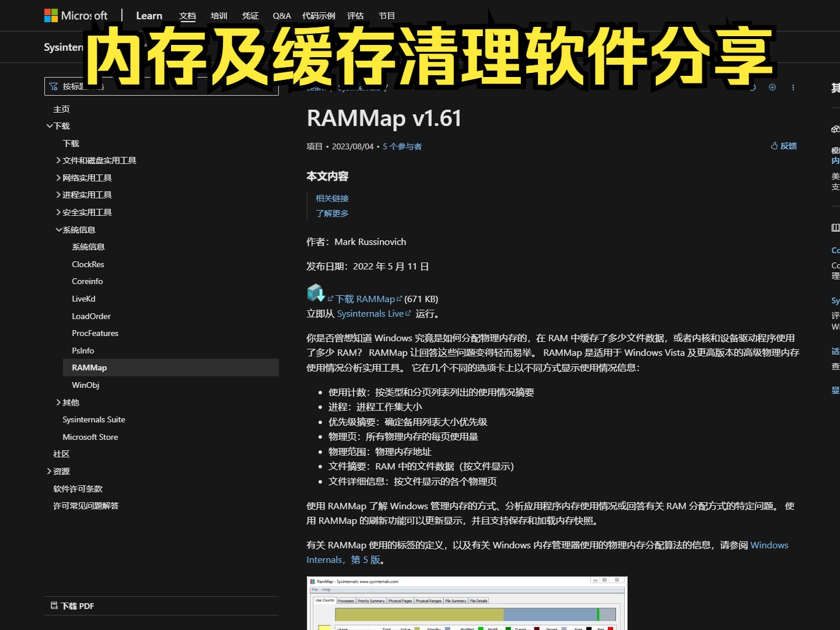Viewport: 840px width, 630px height.
Task: Open 软件许可条款 in the sidebar
Action: click(78, 489)
